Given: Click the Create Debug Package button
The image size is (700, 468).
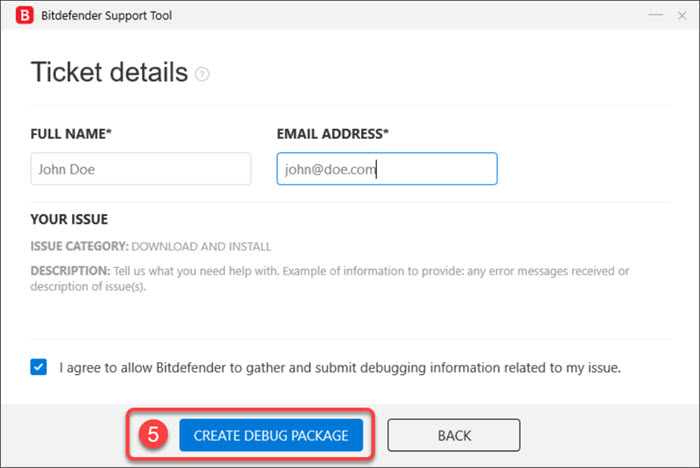Looking at the screenshot, I should tap(271, 435).
